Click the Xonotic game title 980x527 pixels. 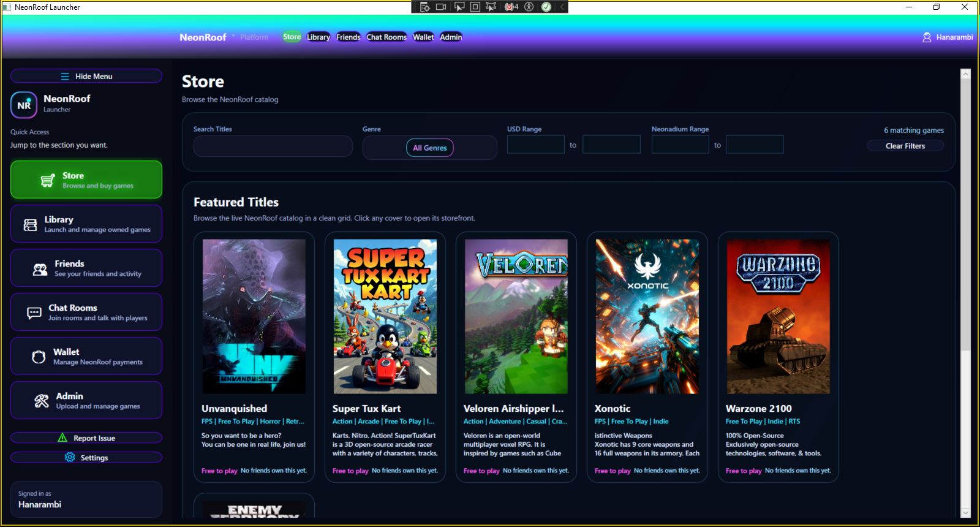click(x=612, y=409)
